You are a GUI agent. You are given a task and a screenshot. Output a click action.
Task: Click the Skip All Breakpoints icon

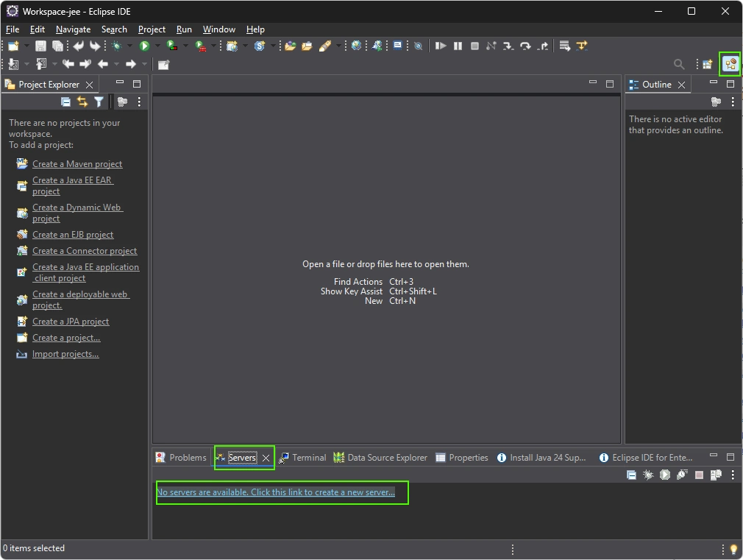[418, 46]
